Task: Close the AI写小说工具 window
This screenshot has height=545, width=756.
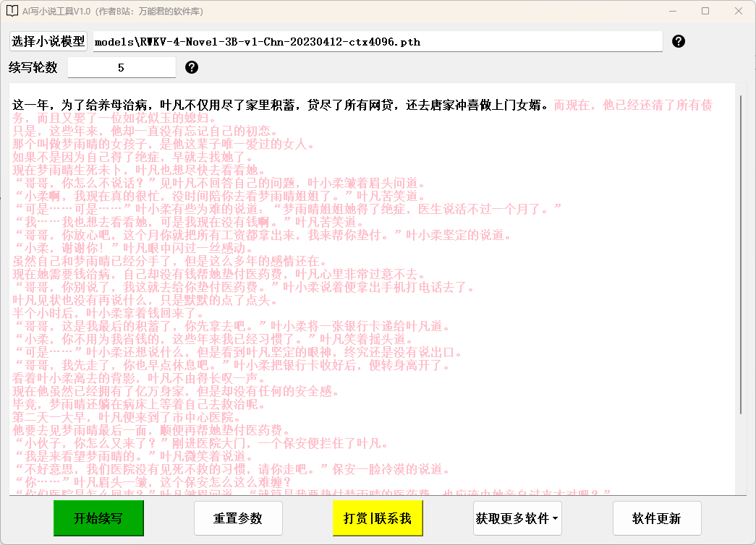Action: pyautogui.click(x=738, y=11)
